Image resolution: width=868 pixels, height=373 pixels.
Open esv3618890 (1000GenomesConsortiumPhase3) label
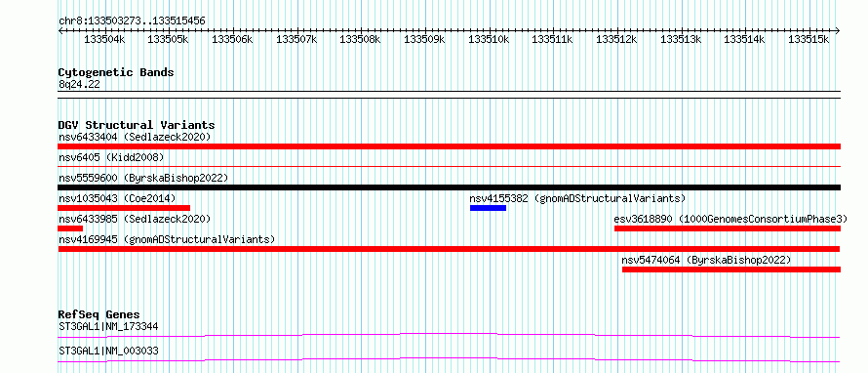[730, 219]
